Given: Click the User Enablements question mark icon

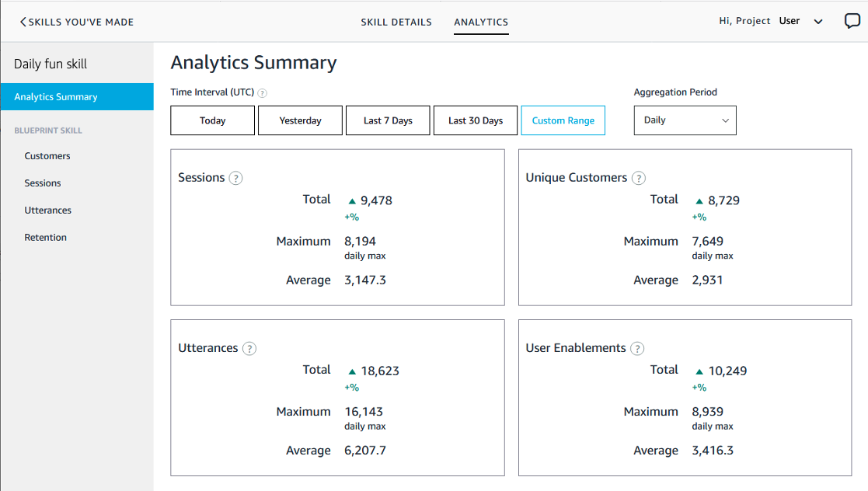Looking at the screenshot, I should click(637, 348).
